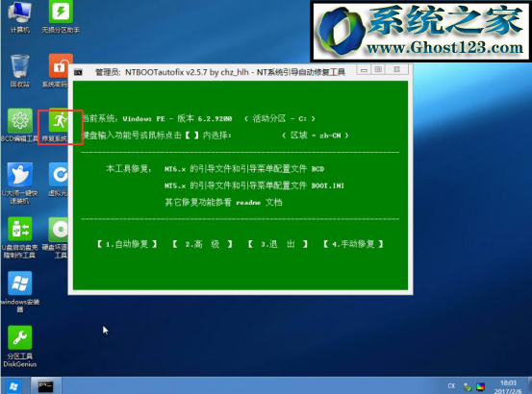Open the windows安装器 desktop icon
Screen dimensions: 532x394
[x=20, y=291]
